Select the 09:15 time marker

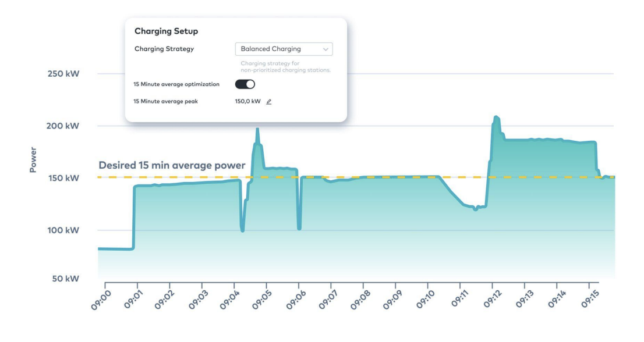click(x=585, y=300)
